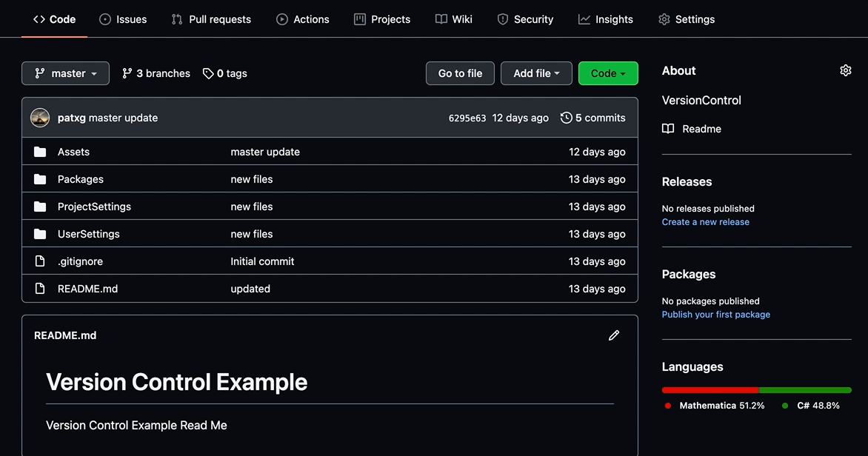
Task: Click the Readme book icon
Action: click(668, 128)
